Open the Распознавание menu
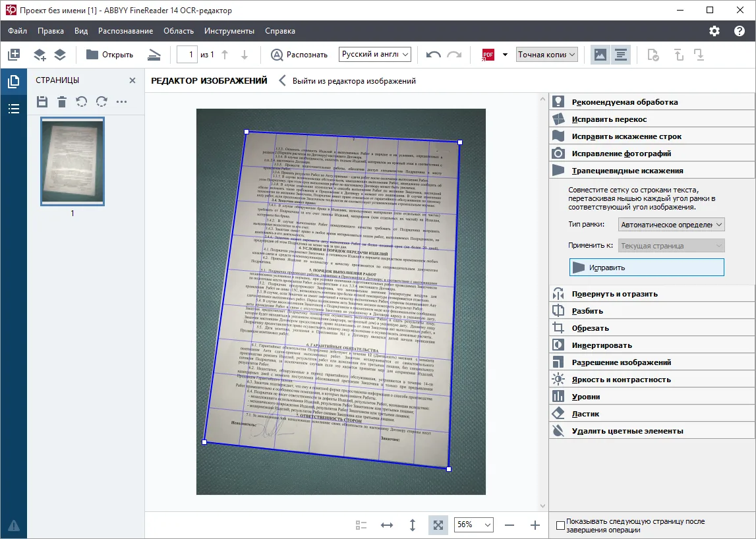The height and width of the screenshot is (539, 756). (x=125, y=31)
